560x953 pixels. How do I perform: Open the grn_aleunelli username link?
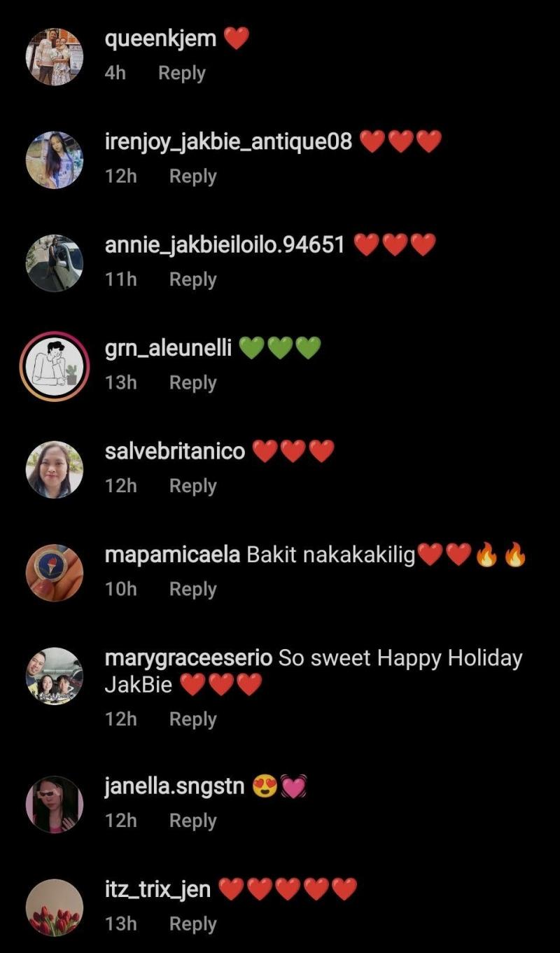168,349
